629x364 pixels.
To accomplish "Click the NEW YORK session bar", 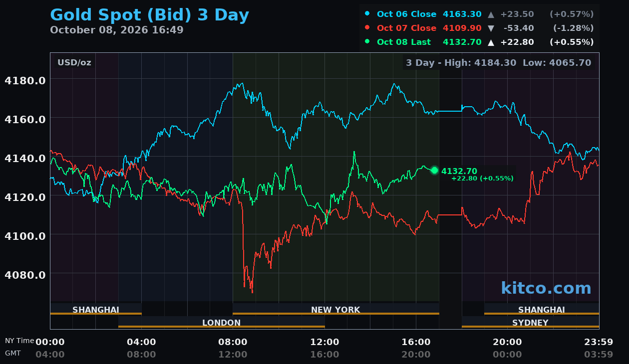I will tap(336, 309).
